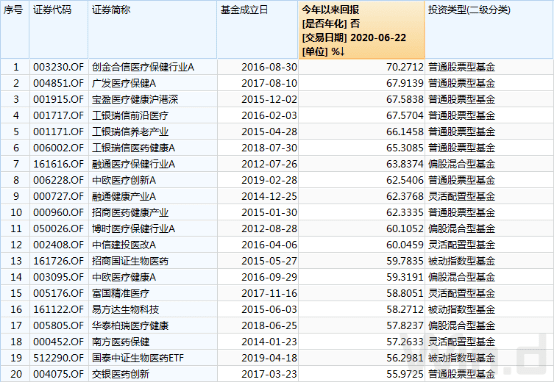The image size is (554, 383).
Task: Click return value 67.5704
Action: pyautogui.click(x=405, y=116)
